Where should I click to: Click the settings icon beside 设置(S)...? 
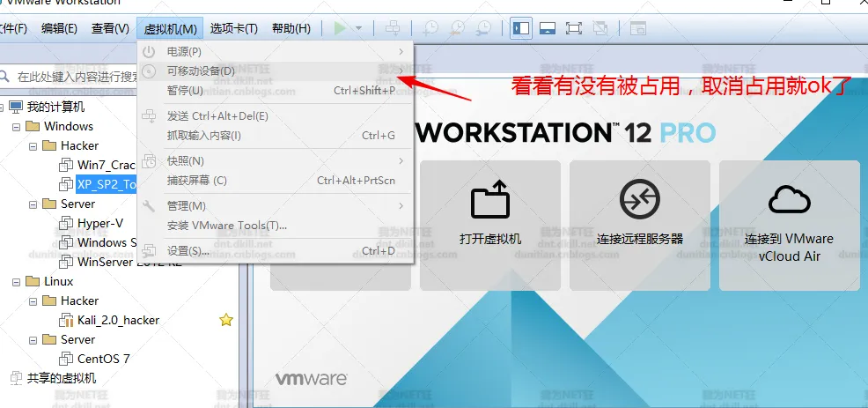coord(149,251)
